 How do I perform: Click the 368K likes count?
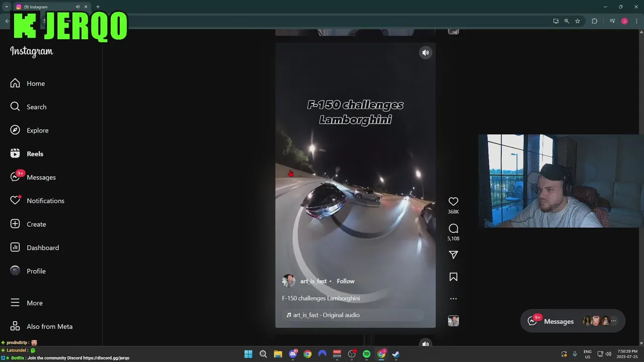453,212
